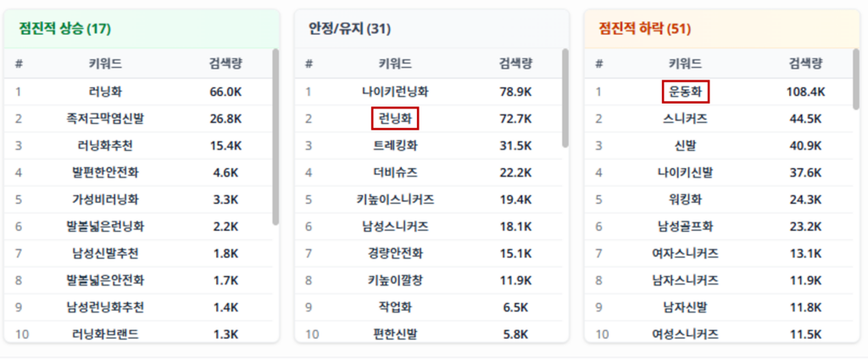Click the 점진적 하락 (51) panel header
This screenshot has width=868, height=359.
tap(644, 29)
